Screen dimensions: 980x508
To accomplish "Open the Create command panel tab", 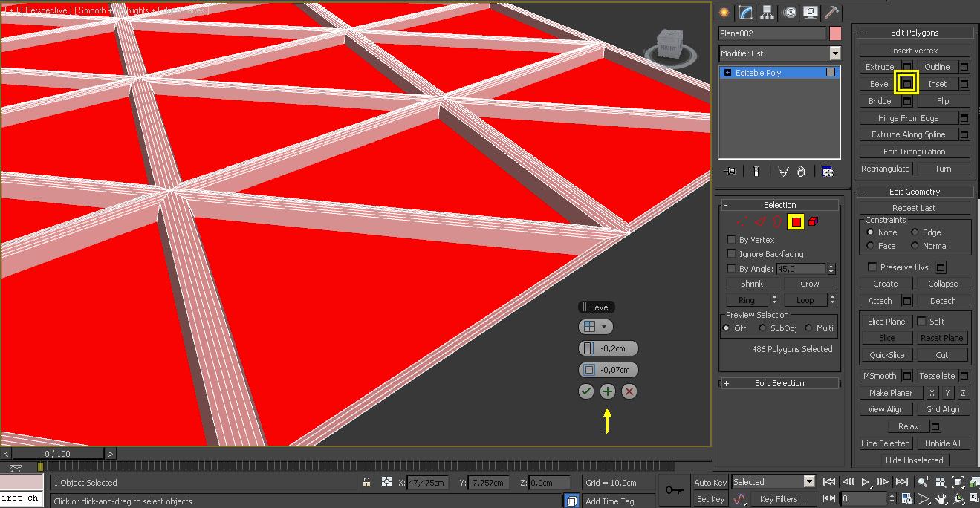I will point(724,12).
